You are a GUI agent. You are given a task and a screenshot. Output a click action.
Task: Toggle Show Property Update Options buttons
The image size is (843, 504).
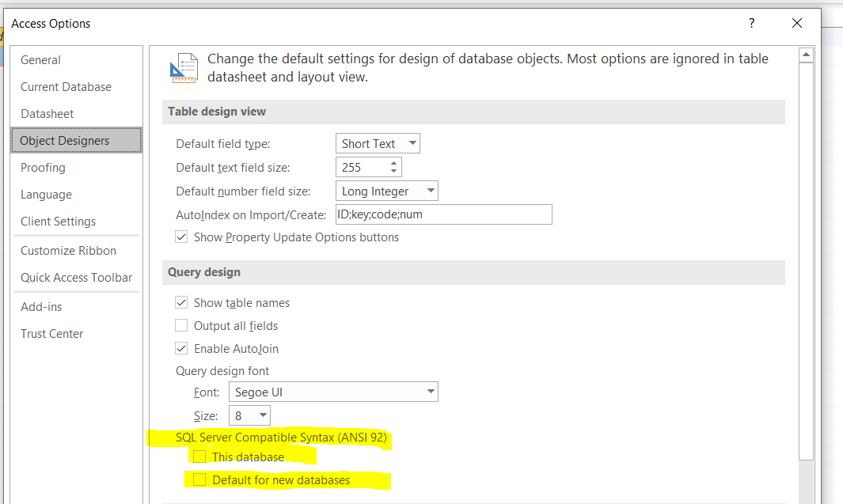coord(182,237)
